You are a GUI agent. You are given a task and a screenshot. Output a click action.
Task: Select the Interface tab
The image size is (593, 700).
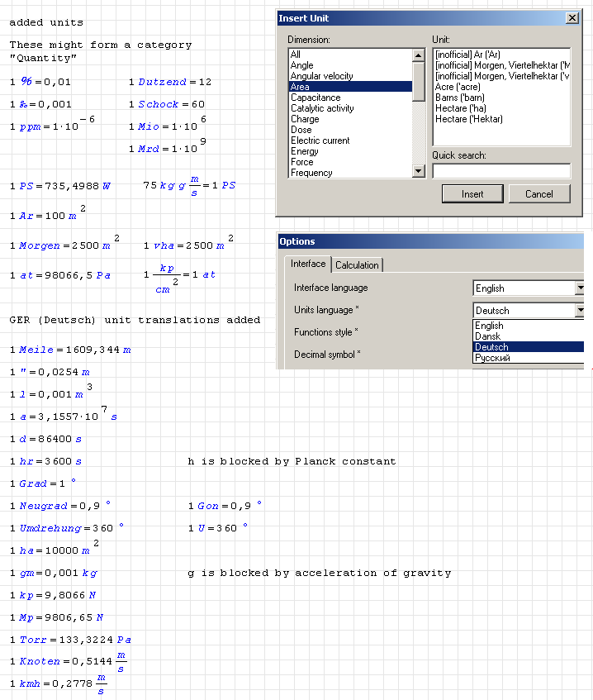[308, 264]
